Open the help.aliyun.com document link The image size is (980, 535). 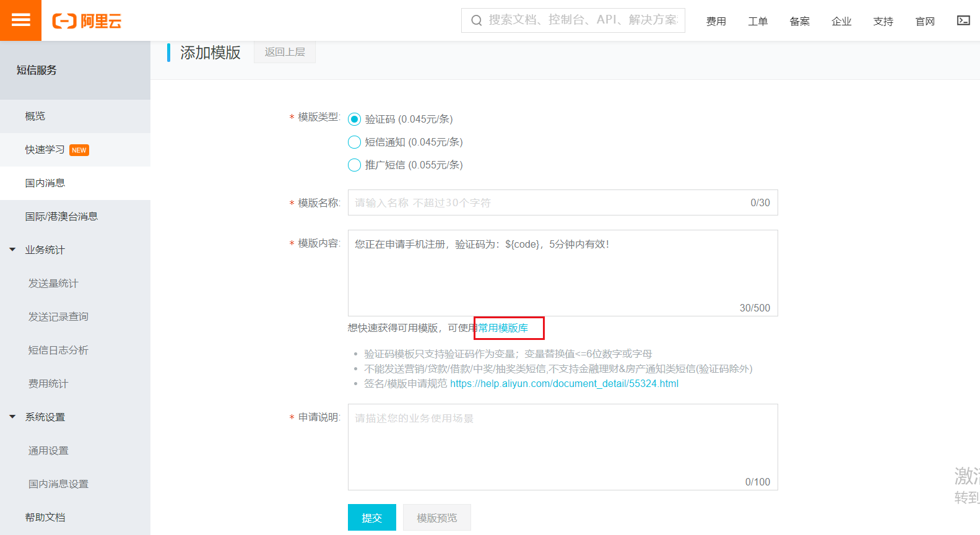[564, 384]
